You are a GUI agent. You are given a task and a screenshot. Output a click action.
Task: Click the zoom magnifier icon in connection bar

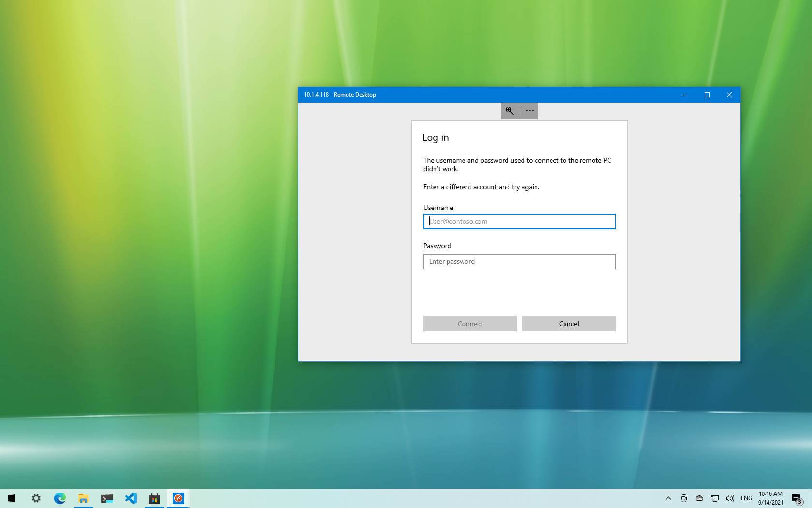pos(509,111)
